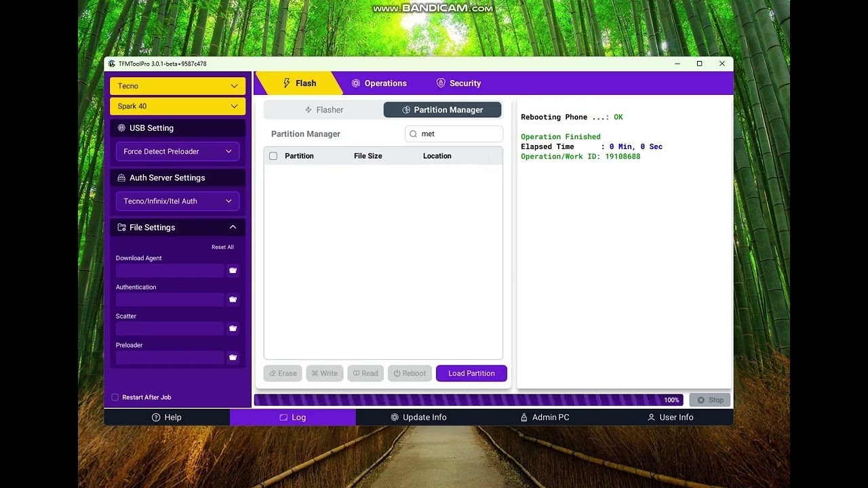
Task: Click the 'Rebooting Phone ...: OK' log line
Action: pos(572,117)
